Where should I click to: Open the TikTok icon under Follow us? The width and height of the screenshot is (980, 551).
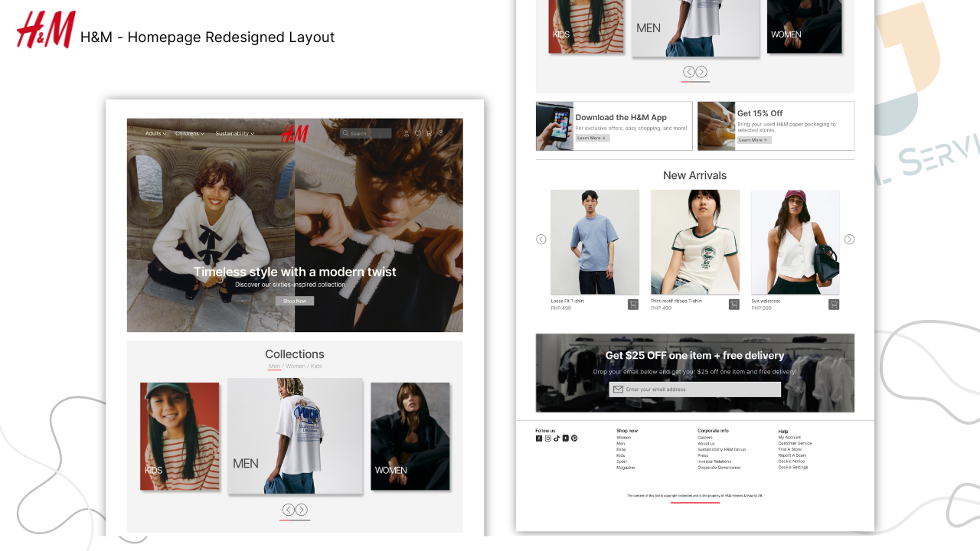point(557,439)
